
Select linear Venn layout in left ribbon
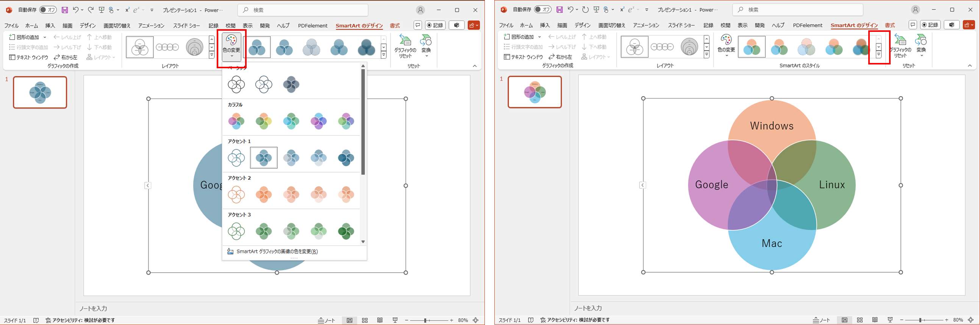(167, 47)
